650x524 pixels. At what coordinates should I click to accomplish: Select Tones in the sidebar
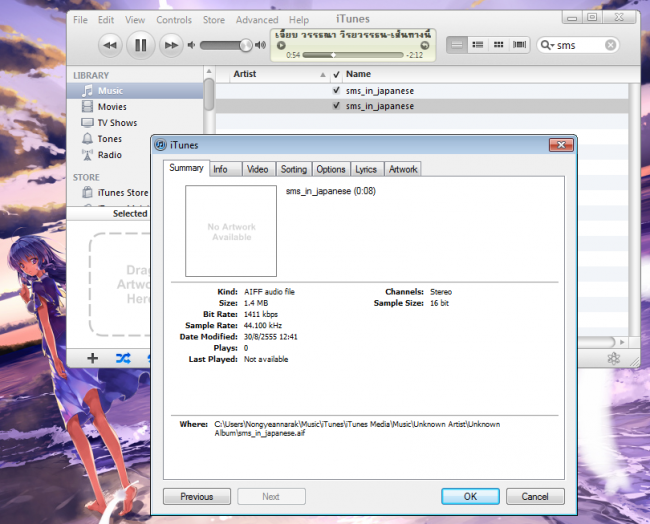coord(109,139)
